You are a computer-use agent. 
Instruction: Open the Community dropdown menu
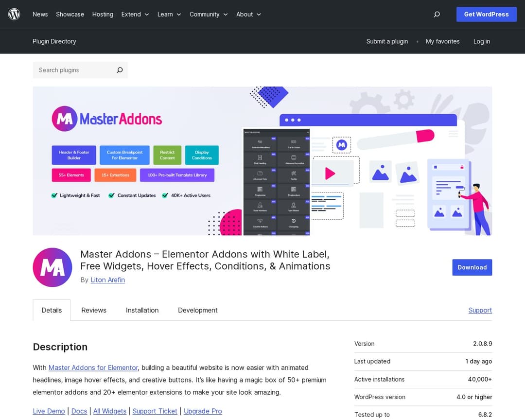coord(209,15)
